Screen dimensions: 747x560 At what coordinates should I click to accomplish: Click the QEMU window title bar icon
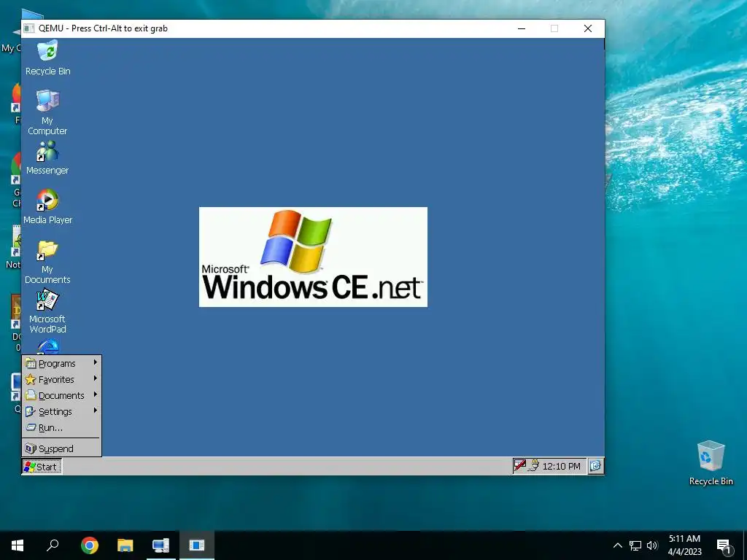coord(29,28)
